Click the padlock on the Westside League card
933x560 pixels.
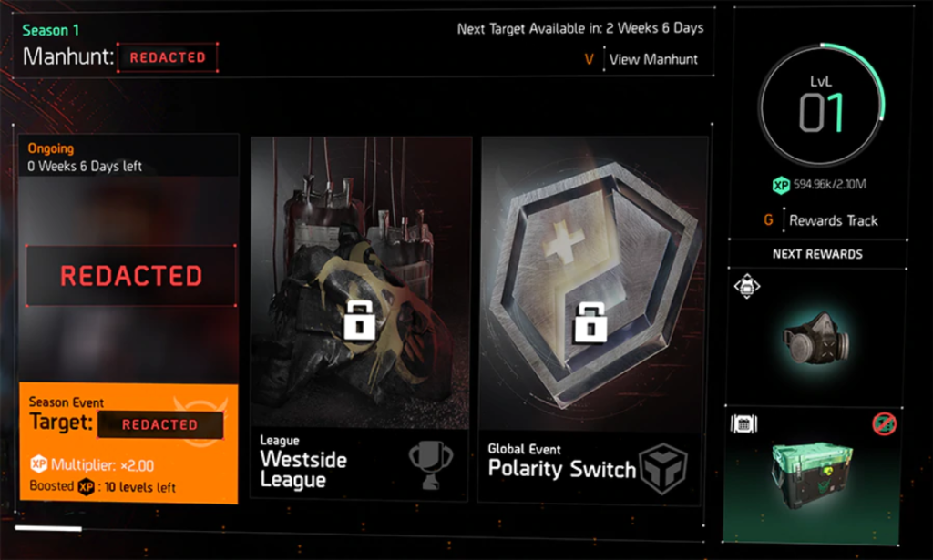click(359, 321)
